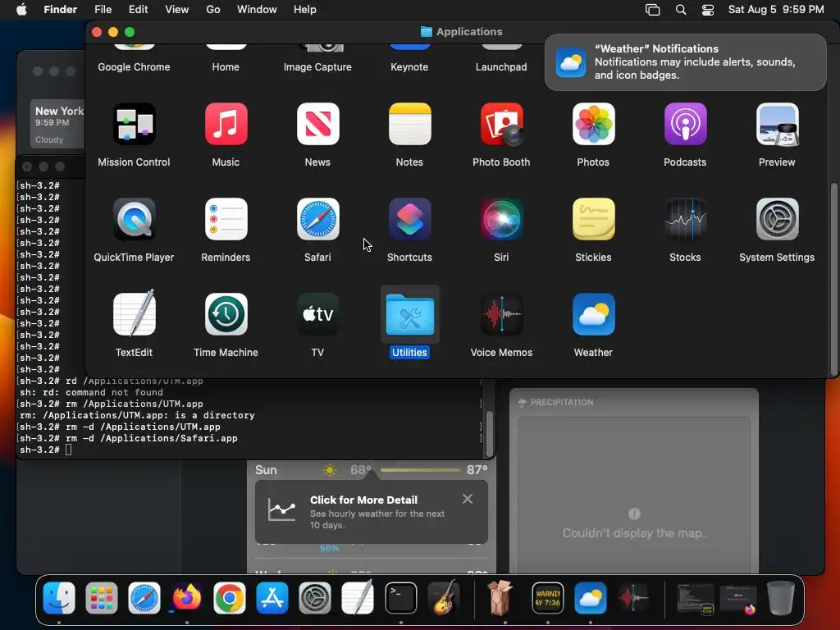Select the Music app icon

pos(226,125)
